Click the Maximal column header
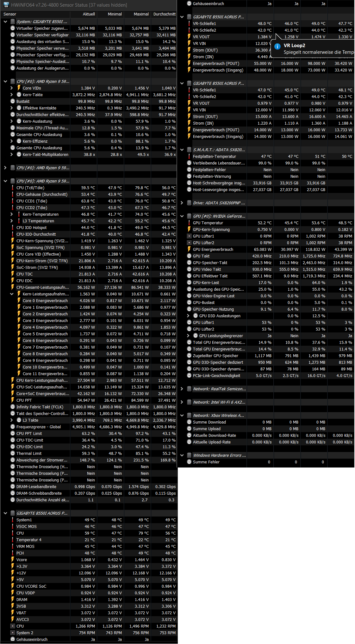Screen dimensions: 355x644 pos(138,14)
